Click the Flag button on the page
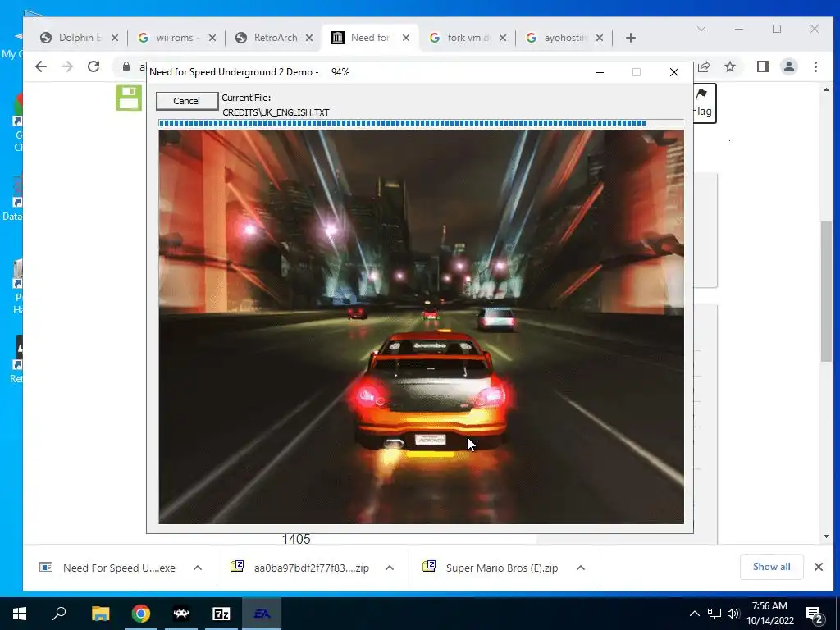 [x=704, y=103]
